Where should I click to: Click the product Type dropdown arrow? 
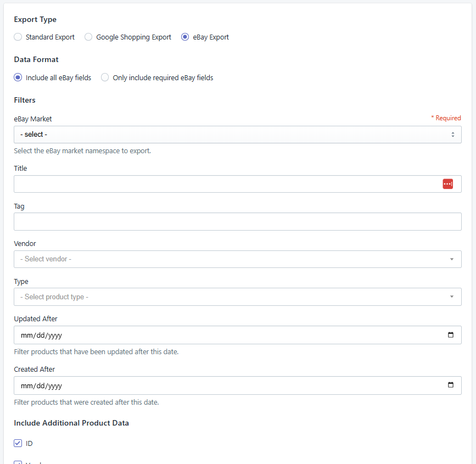[x=452, y=297]
